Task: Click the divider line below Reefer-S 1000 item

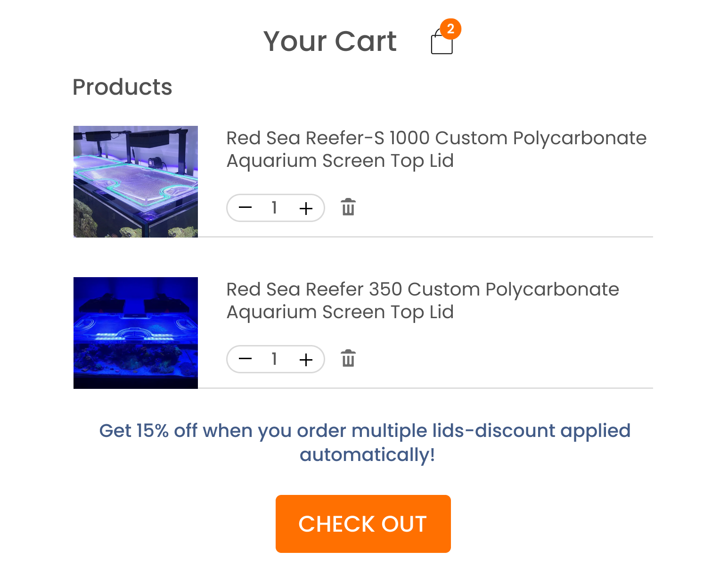Action: pyautogui.click(x=424, y=237)
